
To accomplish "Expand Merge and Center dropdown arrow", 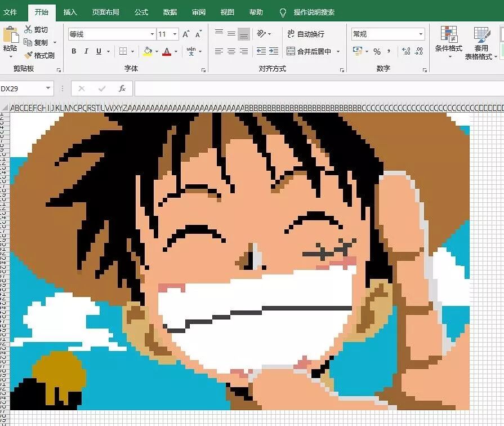I will pyautogui.click(x=338, y=51).
